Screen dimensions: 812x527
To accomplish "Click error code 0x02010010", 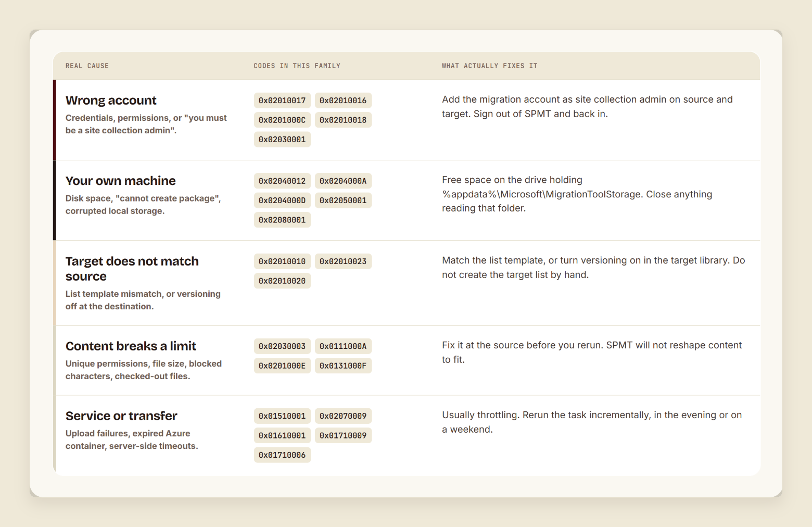I will (282, 261).
